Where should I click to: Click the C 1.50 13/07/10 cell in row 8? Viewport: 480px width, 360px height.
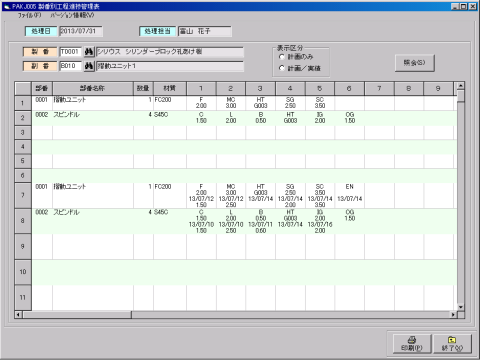(201, 221)
